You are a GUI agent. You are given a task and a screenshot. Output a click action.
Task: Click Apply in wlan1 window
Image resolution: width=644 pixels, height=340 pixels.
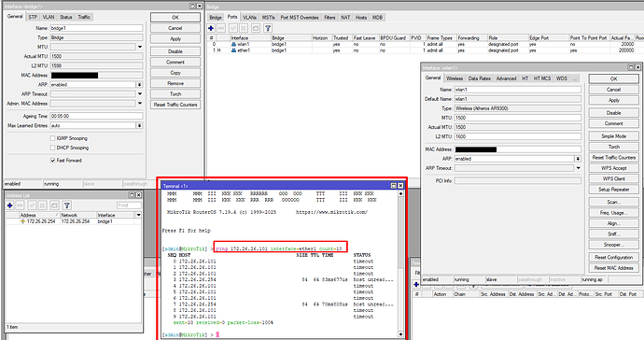click(613, 100)
